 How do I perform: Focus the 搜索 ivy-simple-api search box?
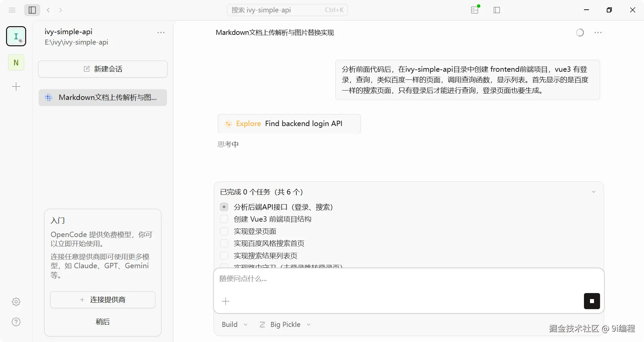pyautogui.click(x=287, y=10)
